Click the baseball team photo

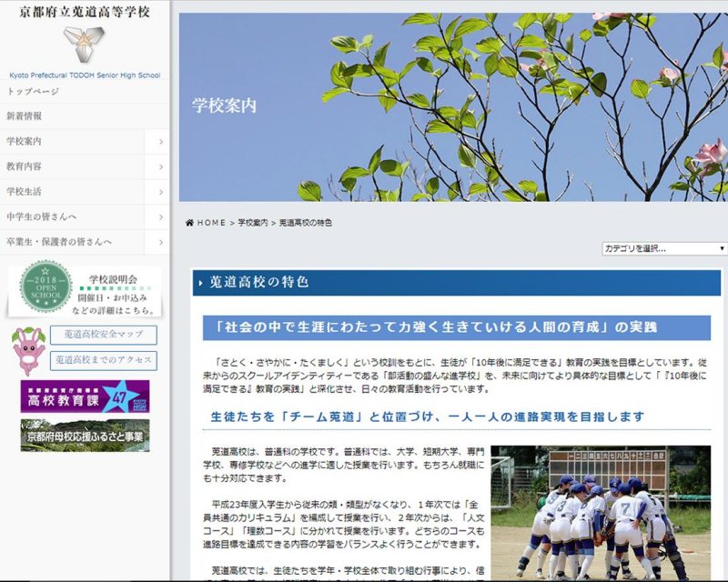point(601,512)
